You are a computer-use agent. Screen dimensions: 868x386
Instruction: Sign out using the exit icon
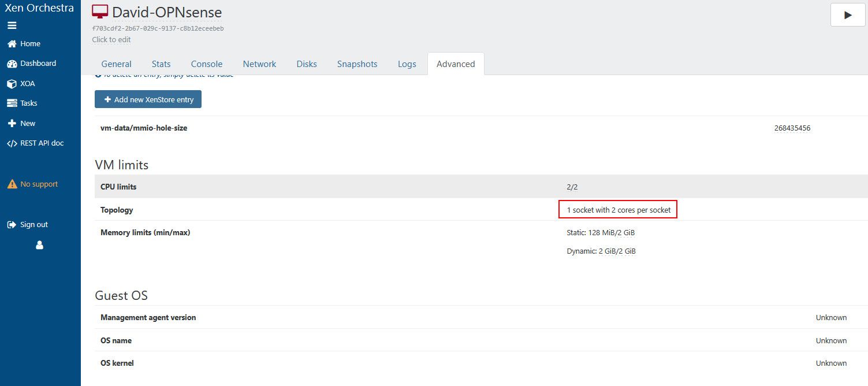[12, 225]
